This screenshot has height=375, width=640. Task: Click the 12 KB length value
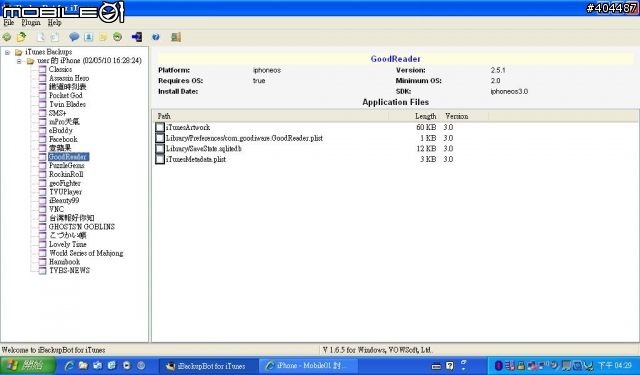426,149
